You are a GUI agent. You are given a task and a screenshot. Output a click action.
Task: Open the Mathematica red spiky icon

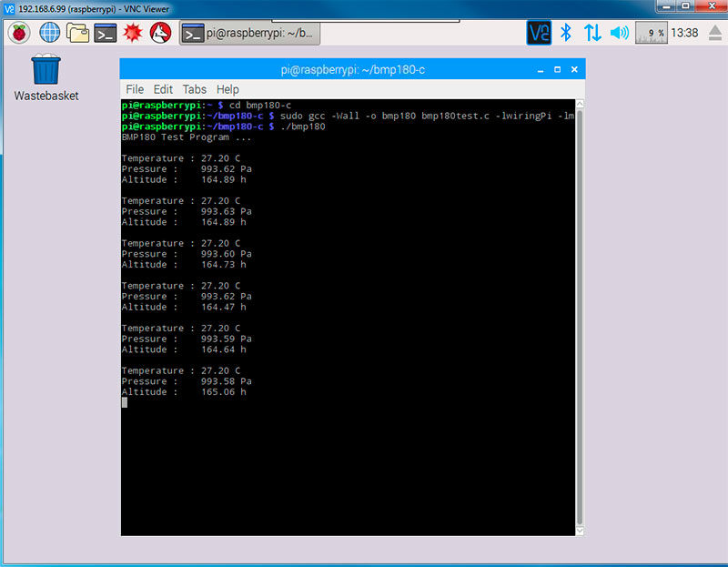[x=133, y=33]
